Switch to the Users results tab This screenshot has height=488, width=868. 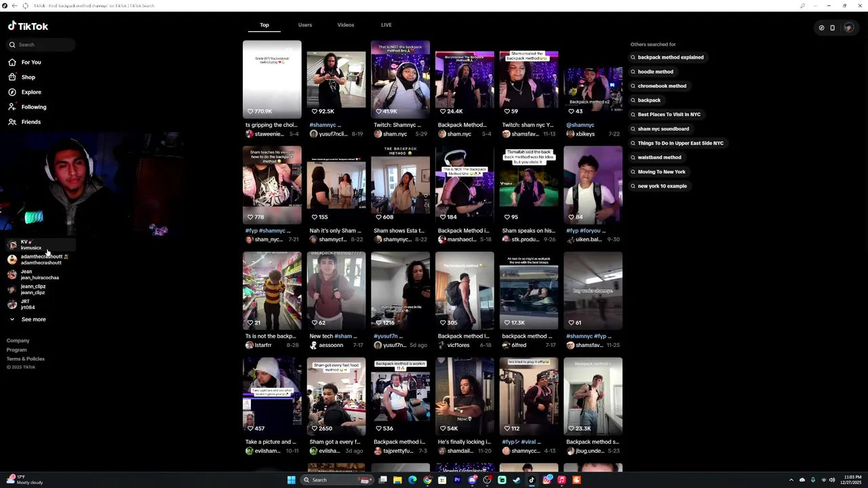click(x=305, y=25)
